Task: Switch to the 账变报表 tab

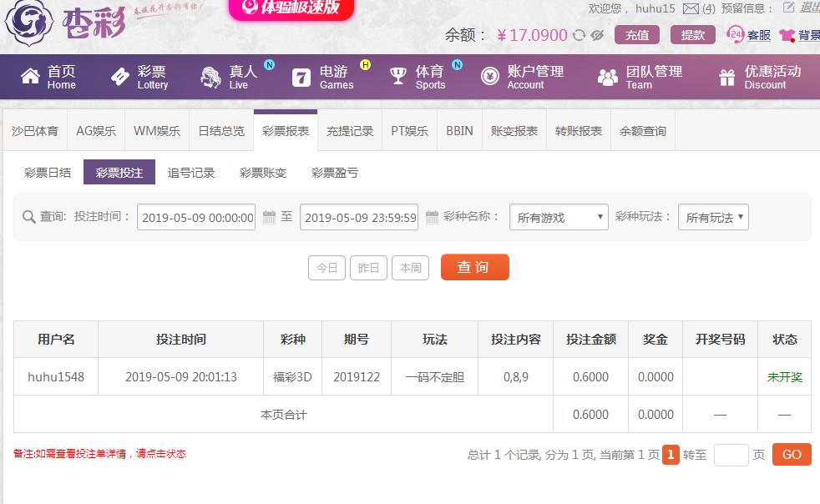Action: point(514,131)
